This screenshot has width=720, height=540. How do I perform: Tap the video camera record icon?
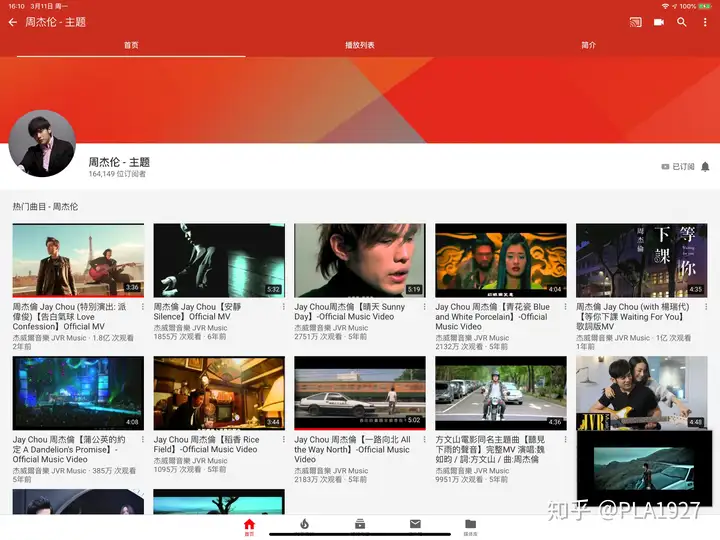point(658,22)
